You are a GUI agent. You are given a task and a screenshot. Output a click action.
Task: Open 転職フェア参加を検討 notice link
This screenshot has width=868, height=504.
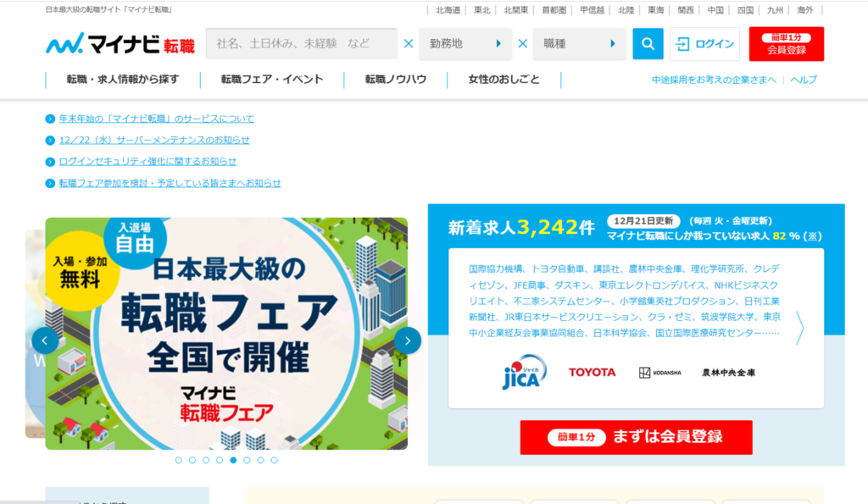[x=170, y=183]
